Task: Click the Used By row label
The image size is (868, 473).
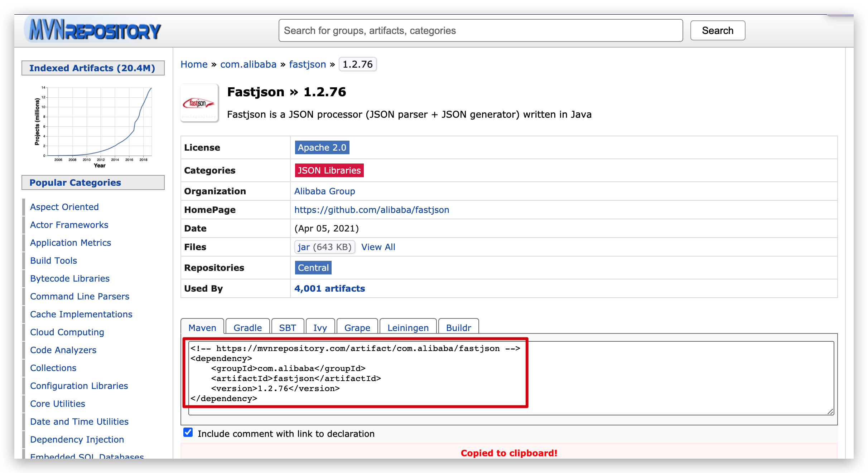Action: [x=203, y=288]
